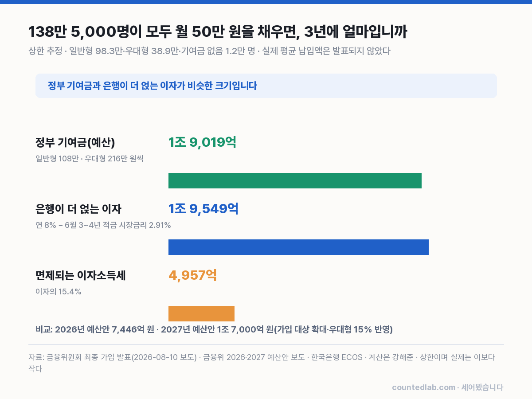
Task: Click the green government contribution bar
Action: (x=295, y=180)
